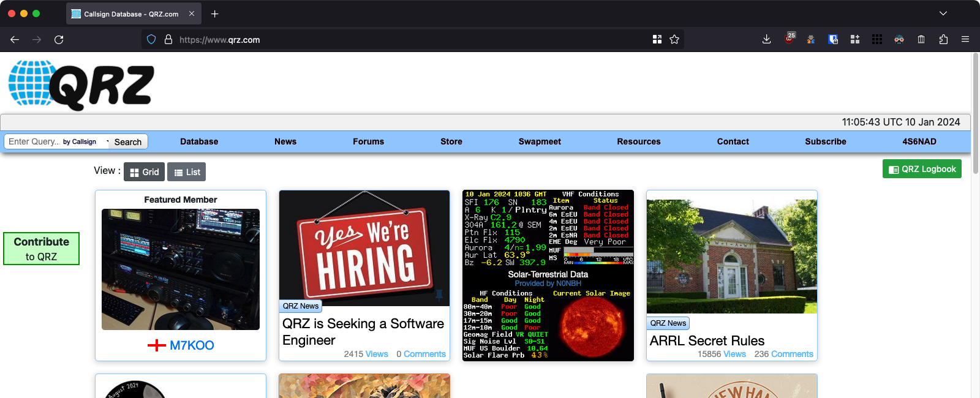Open the list all tabs chevron
This screenshot has width=980, height=398.
[943, 13]
